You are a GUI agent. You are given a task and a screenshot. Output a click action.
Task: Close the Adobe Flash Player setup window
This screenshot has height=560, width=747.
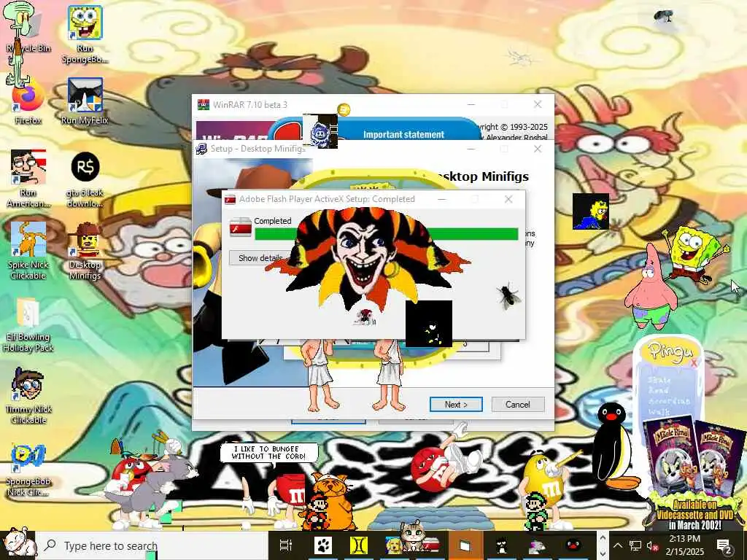coord(508,199)
